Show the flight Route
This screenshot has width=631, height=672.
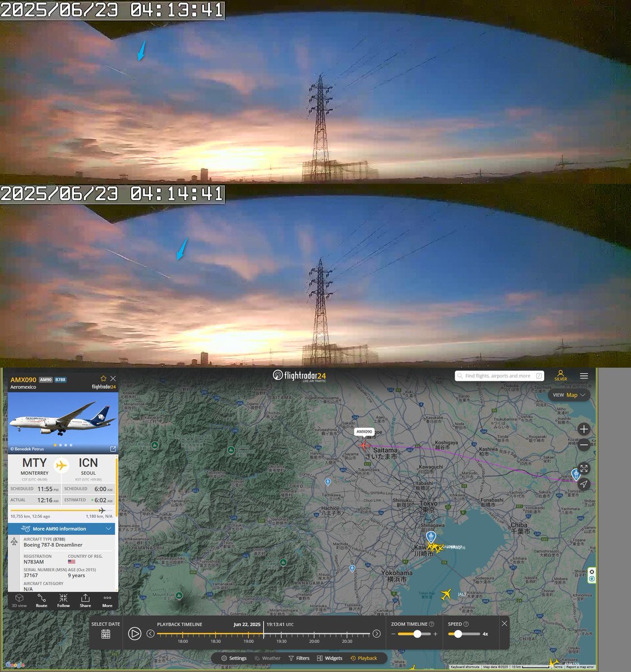click(x=41, y=600)
